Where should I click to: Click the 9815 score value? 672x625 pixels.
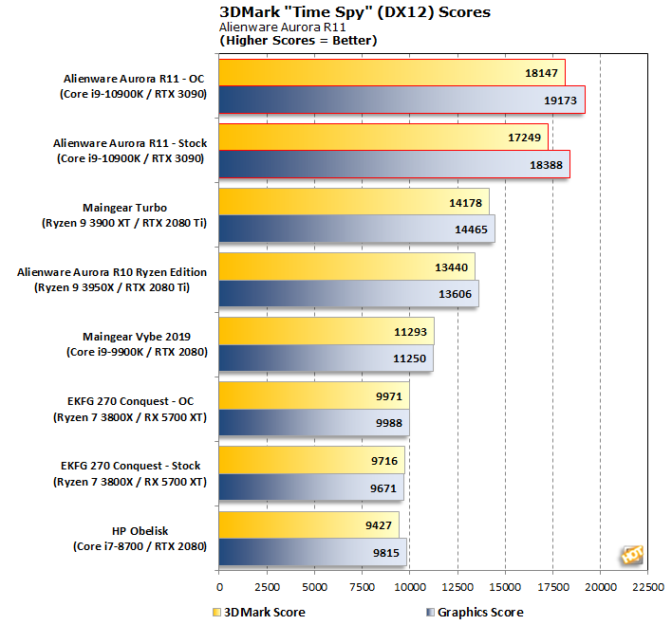click(386, 553)
